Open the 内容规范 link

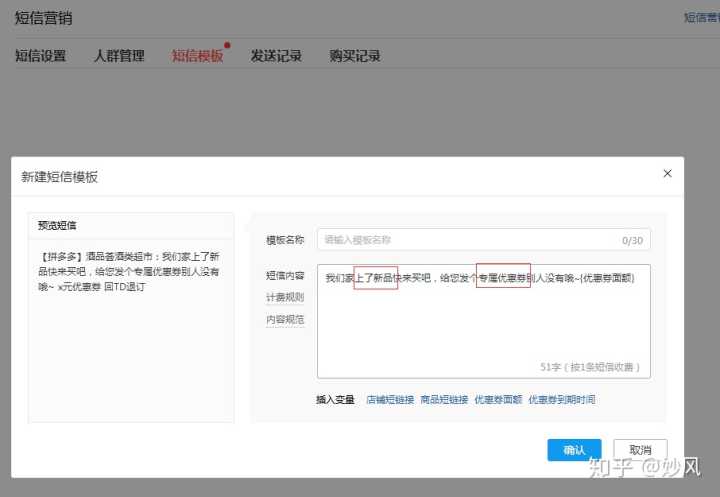[285, 320]
